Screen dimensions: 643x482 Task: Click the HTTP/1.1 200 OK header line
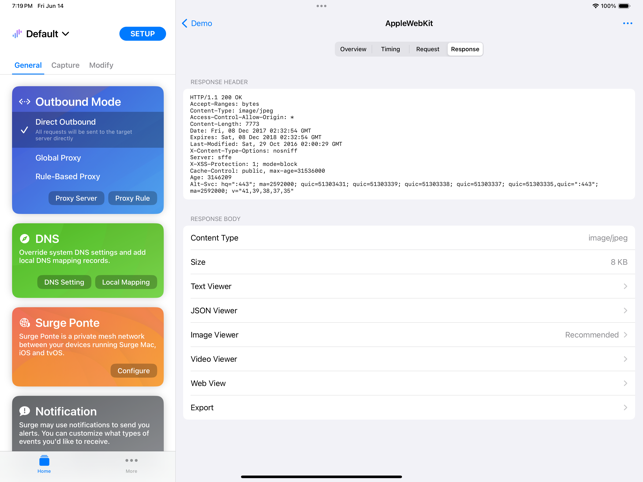216,97
